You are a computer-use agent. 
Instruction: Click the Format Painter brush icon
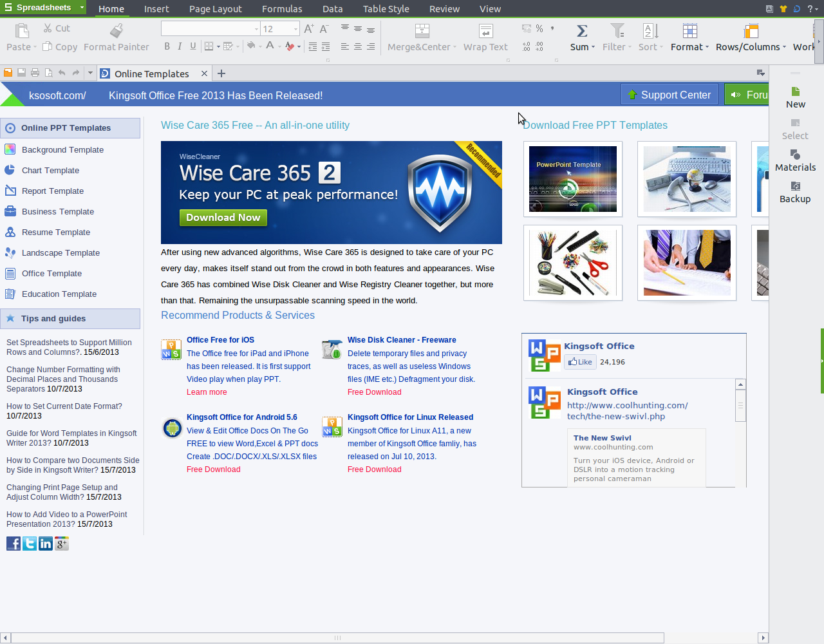(x=117, y=31)
